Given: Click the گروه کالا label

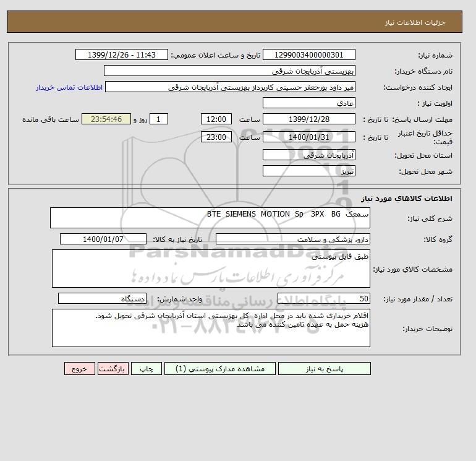Looking at the screenshot, I should click(438, 239).
